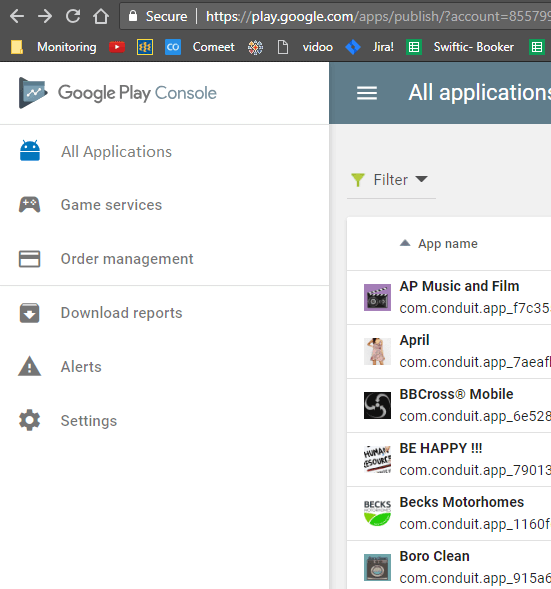Open the YouTube bookmark icon

pos(117,47)
